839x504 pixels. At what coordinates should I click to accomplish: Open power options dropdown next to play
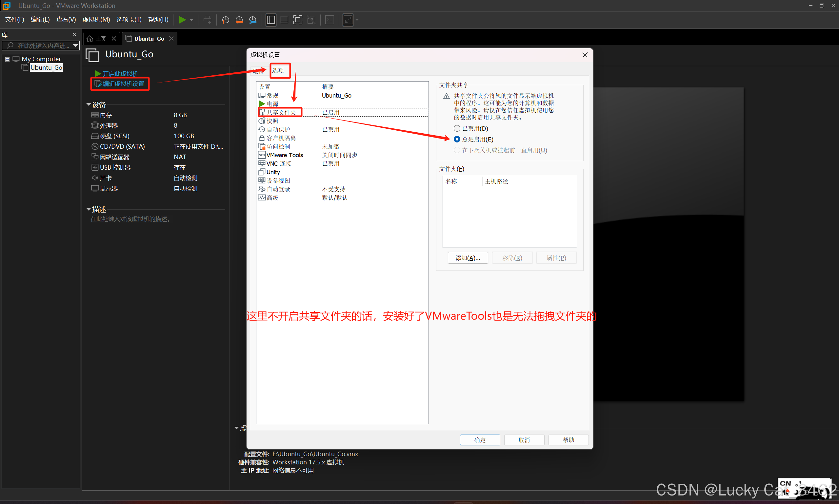pos(191,20)
